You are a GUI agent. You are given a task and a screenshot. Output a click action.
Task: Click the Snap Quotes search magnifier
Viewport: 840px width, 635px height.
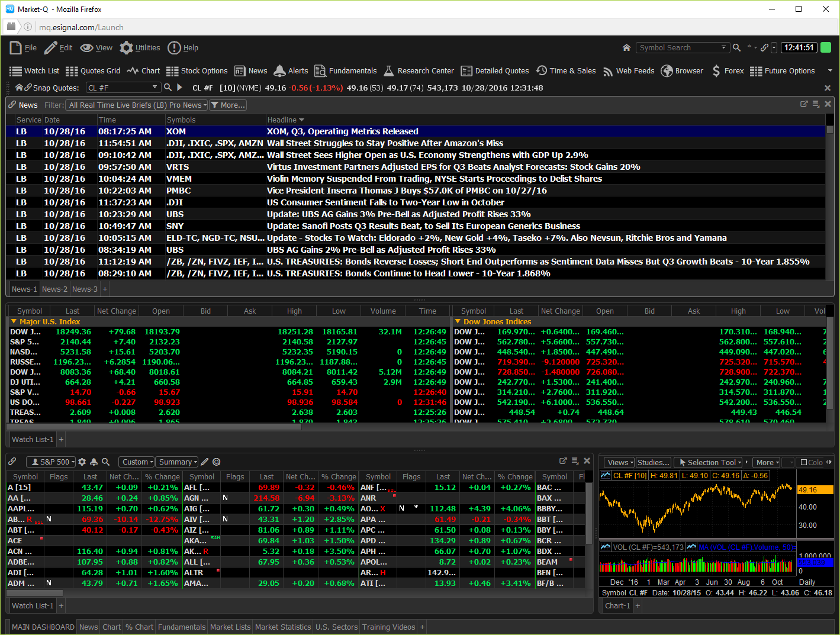click(168, 88)
